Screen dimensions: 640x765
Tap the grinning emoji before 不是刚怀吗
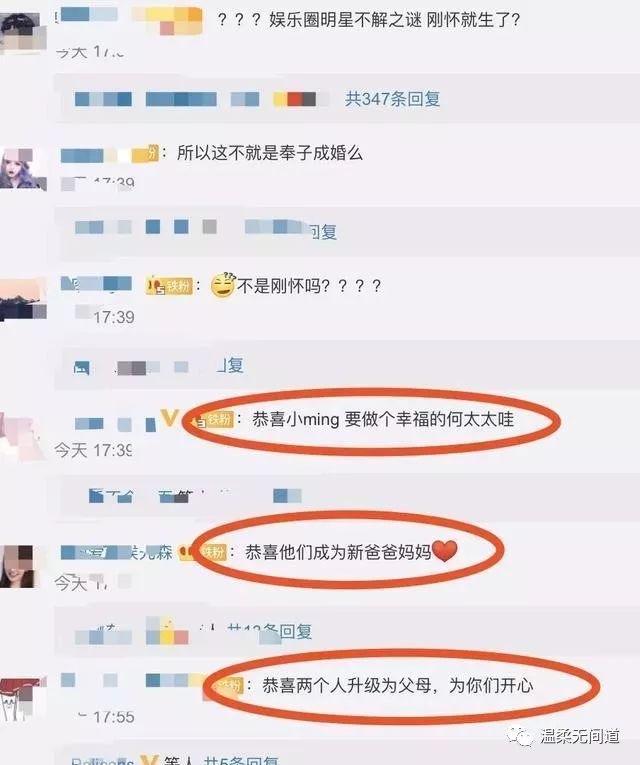(x=223, y=285)
